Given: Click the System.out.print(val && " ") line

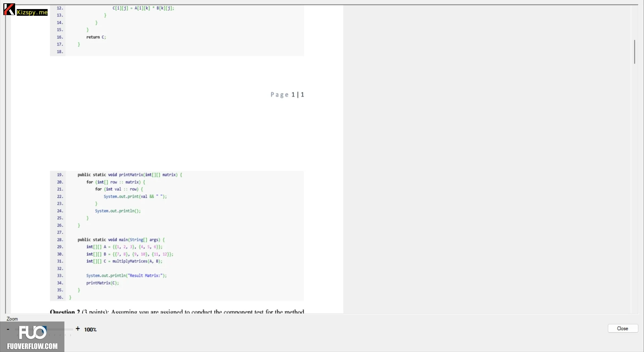Looking at the screenshot, I should [x=135, y=196].
